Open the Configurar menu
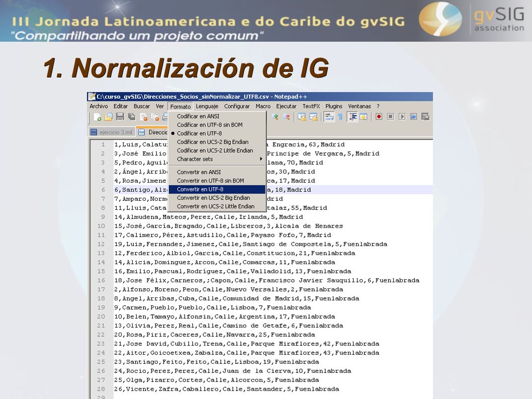Screen dimensions: 532x399 (237, 106)
